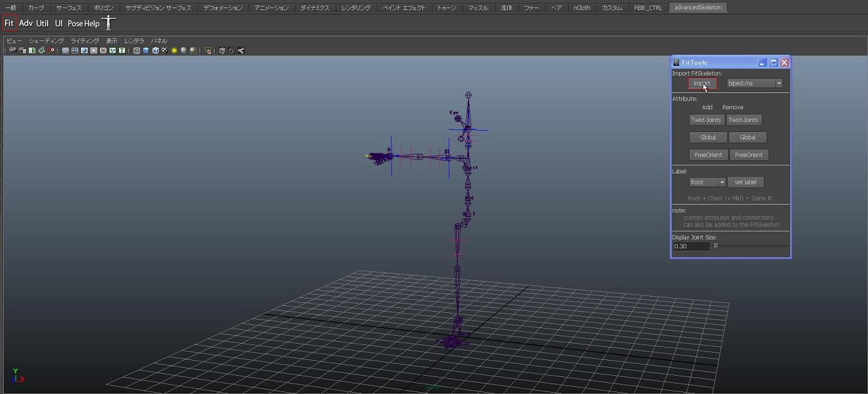Screen dimensions: 868x394
Task: Click the Add Twist-Joints attribute button
Action: (x=707, y=119)
